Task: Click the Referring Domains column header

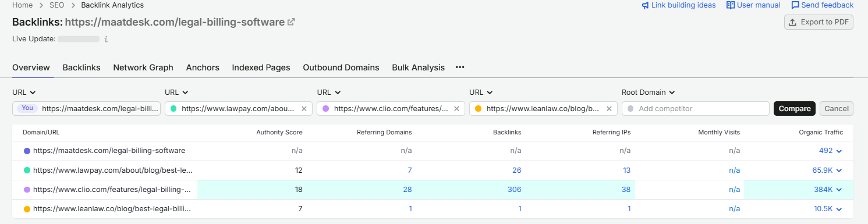Action: click(384, 133)
